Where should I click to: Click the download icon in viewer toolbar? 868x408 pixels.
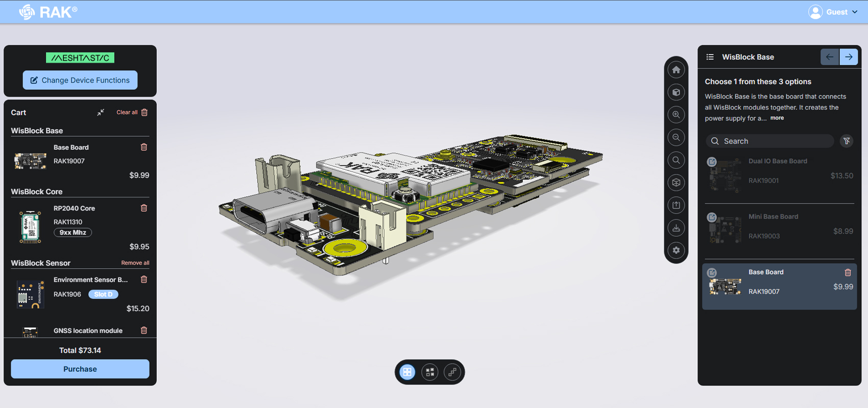pos(677,228)
